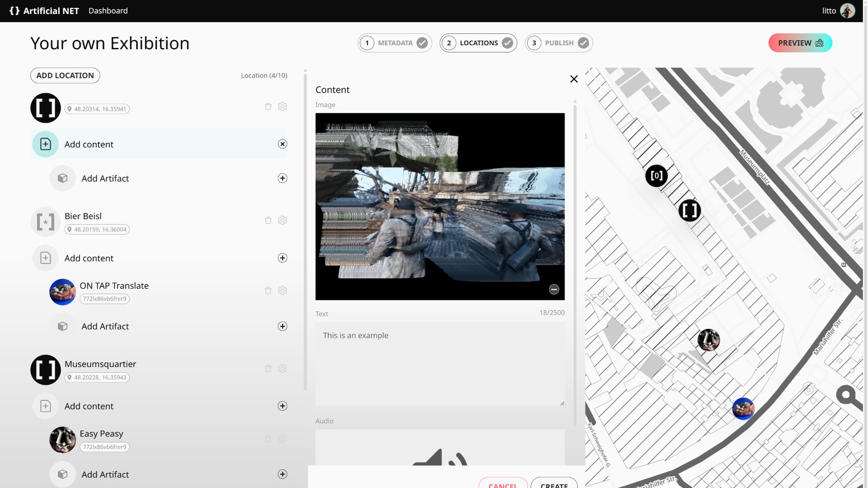Open Museumsquartier location settings
Image resolution: width=868 pixels, height=488 pixels.
(283, 369)
